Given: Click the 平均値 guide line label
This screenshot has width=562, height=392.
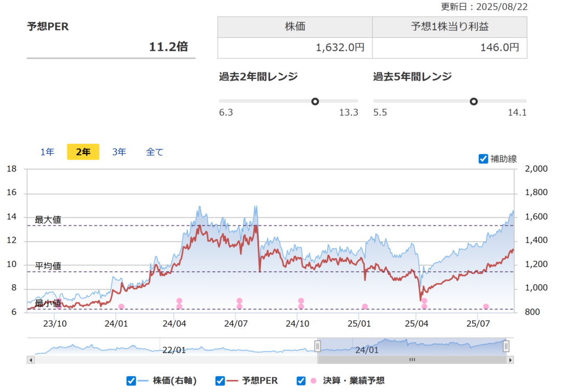Looking at the screenshot, I should [48, 266].
